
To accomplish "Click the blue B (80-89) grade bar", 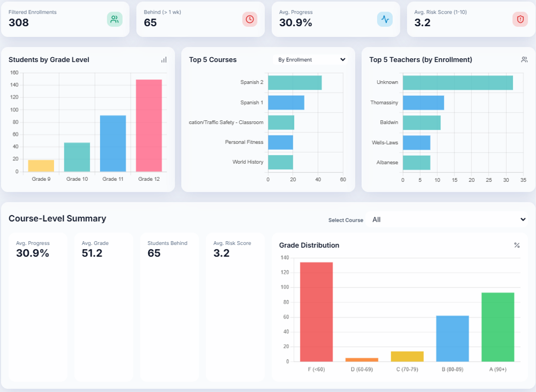I will click(x=452, y=338).
